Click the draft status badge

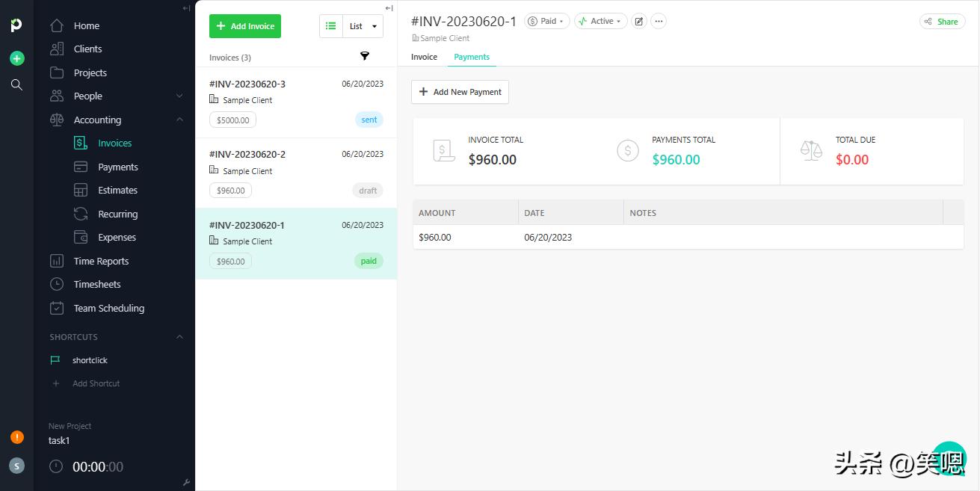pyautogui.click(x=368, y=191)
